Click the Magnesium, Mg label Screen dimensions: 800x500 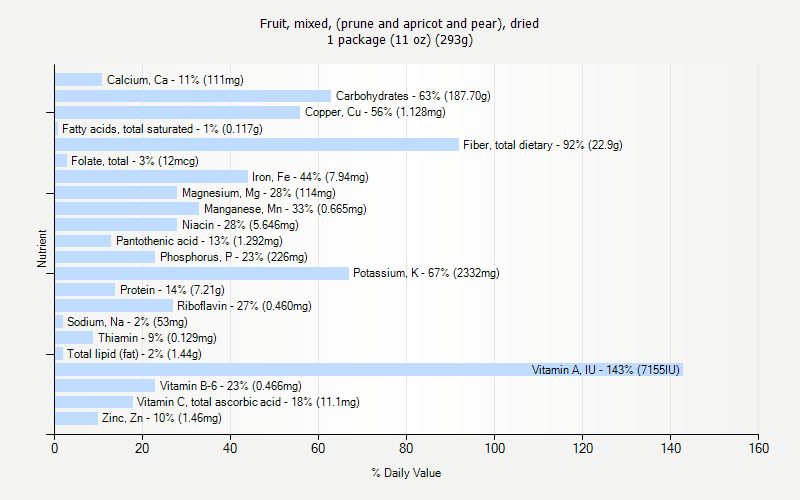click(258, 193)
